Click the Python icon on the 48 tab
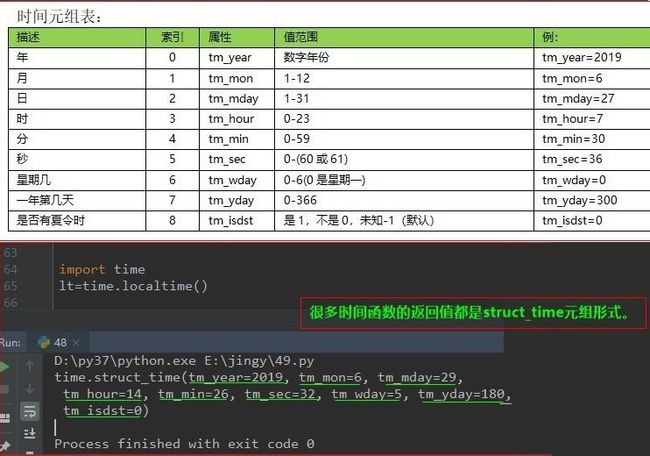Image resolution: width=650 pixels, height=456 pixels. [x=44, y=342]
